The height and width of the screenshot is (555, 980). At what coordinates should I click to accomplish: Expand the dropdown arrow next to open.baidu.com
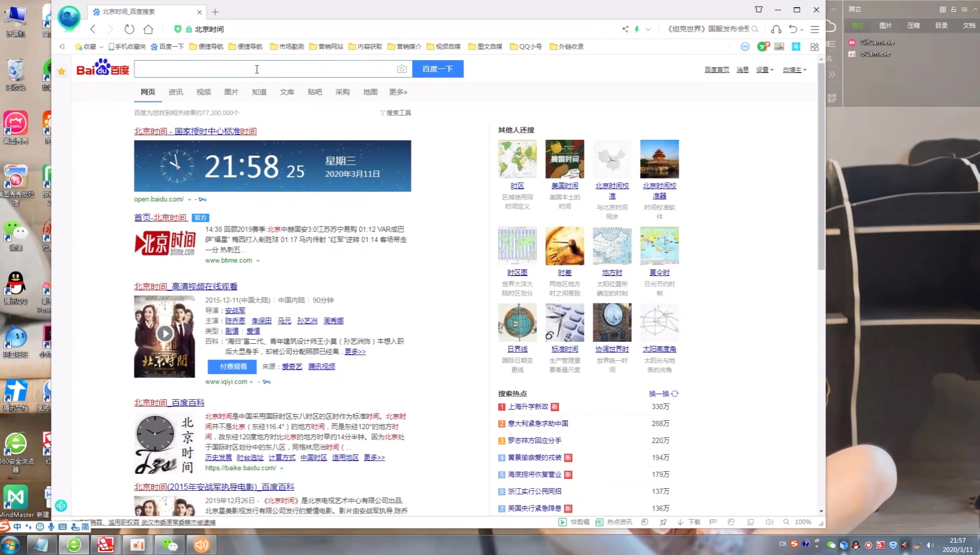[x=189, y=199]
